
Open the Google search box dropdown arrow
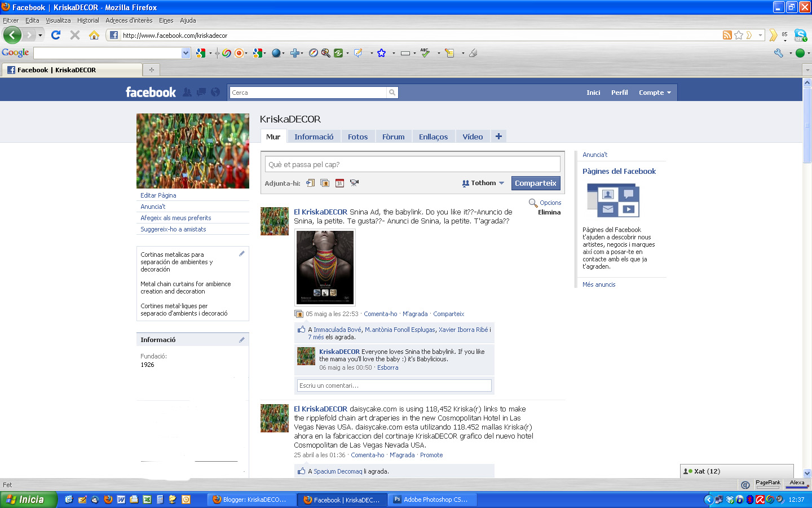click(186, 53)
